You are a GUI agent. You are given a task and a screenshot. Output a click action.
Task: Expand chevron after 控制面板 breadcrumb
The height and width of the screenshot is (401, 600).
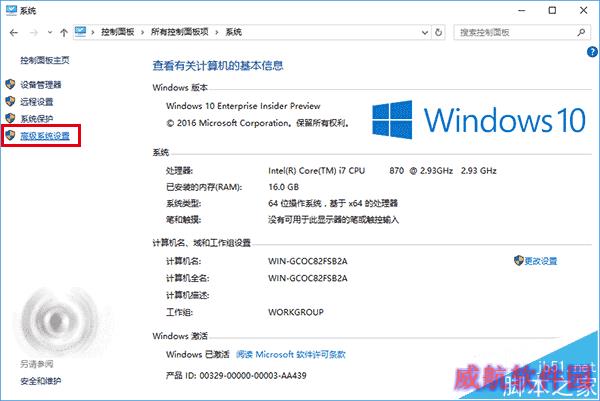point(142,33)
